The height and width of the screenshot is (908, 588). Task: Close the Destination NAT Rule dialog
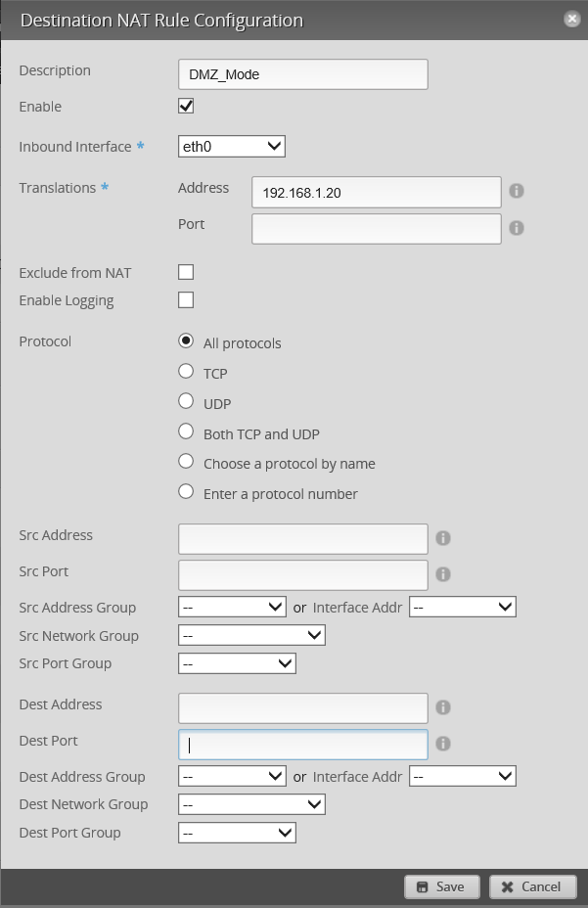(572, 19)
